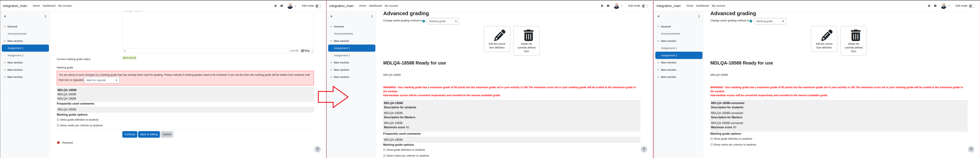Open course index kebab on Assignment 1 advanced grading page
This screenshot has height=158, width=980.
click(x=372, y=16)
